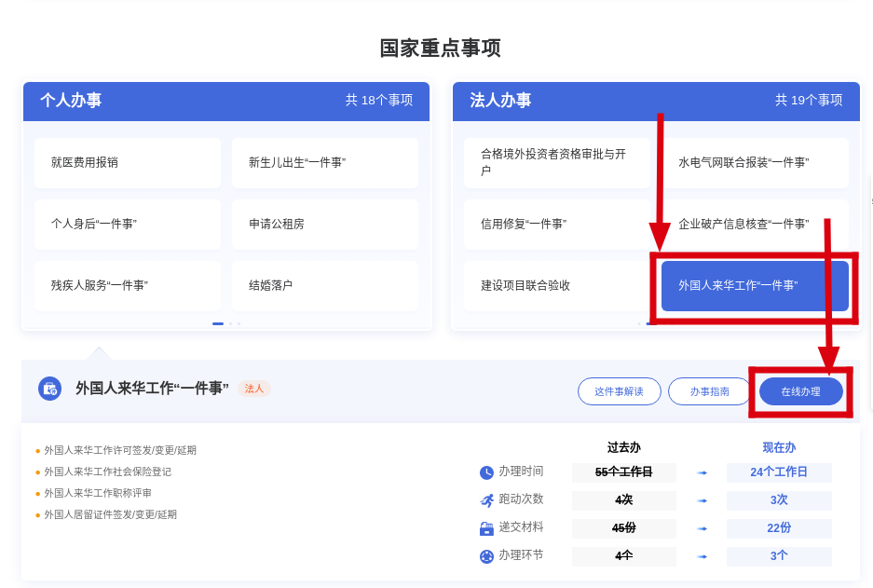Click the folder icon next to 递交材料
The image size is (873, 588).
(486, 528)
